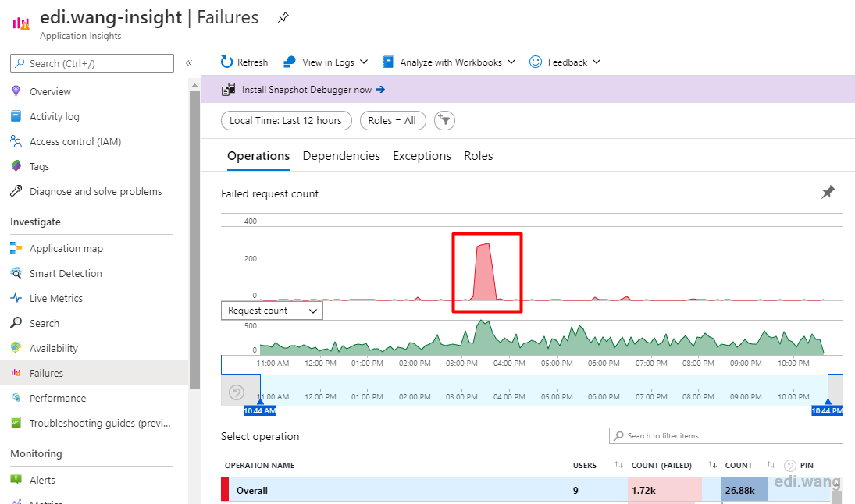The image size is (855, 504).
Task: Open Alerts under Monitoring
Action: point(42,480)
